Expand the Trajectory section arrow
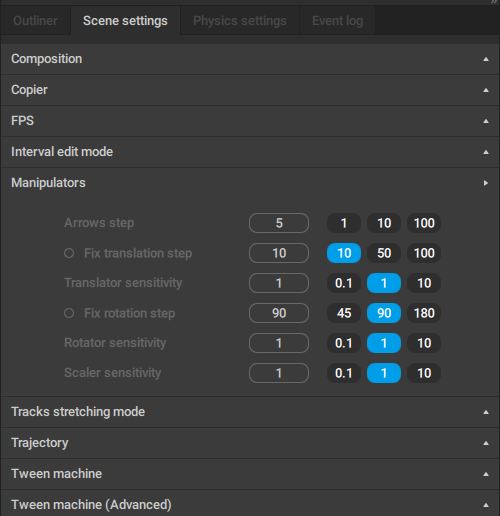 click(486, 443)
